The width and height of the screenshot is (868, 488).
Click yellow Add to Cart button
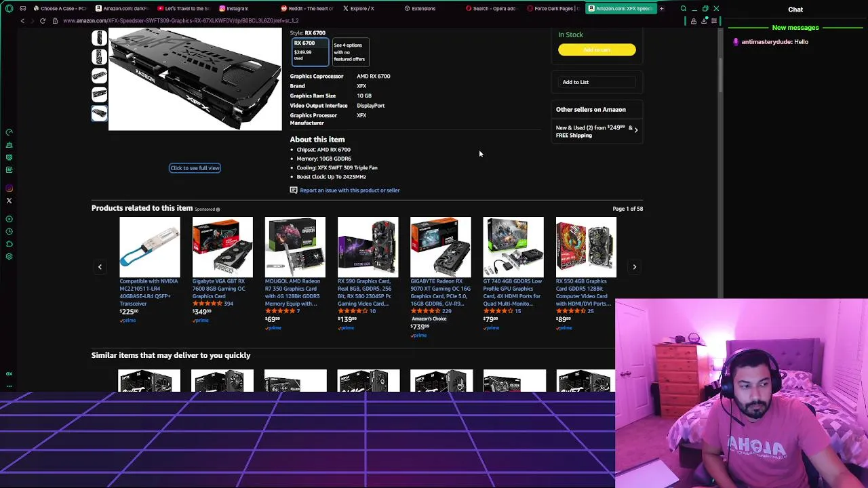click(x=597, y=49)
